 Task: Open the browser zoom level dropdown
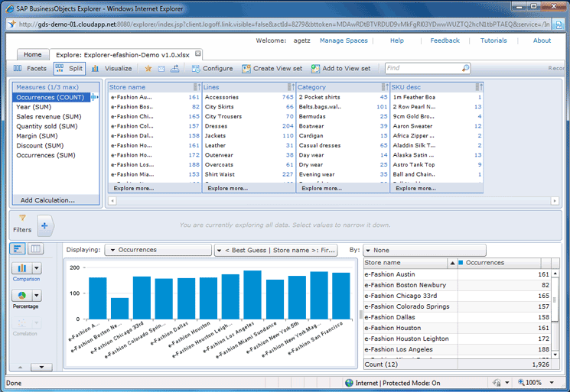click(552, 383)
